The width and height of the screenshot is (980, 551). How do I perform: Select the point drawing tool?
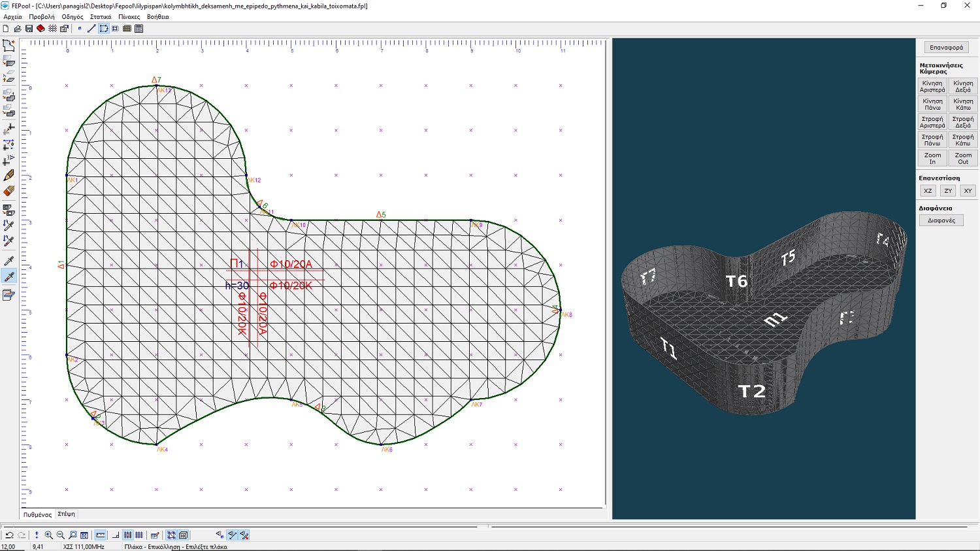80,29
